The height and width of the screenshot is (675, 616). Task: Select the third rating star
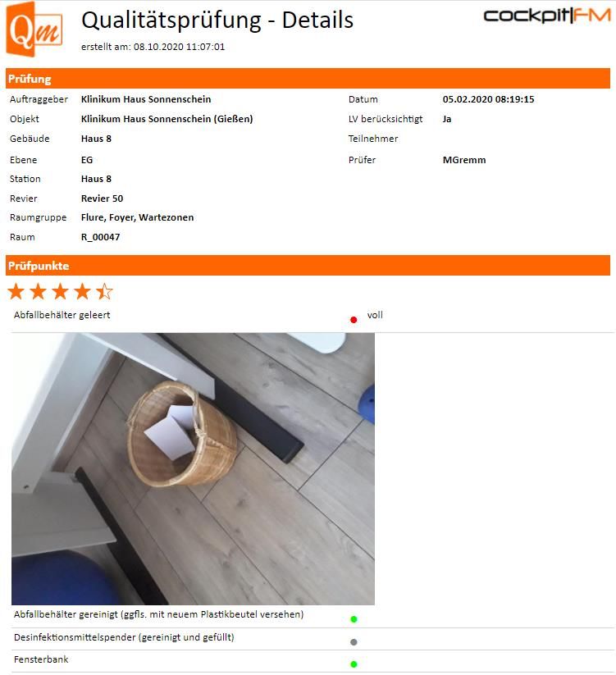(60, 291)
